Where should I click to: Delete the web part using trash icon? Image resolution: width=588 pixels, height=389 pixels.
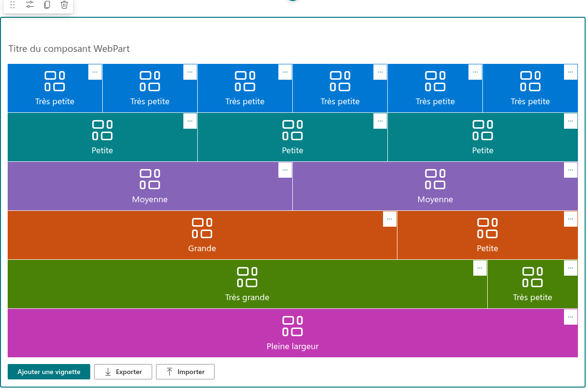coord(64,5)
